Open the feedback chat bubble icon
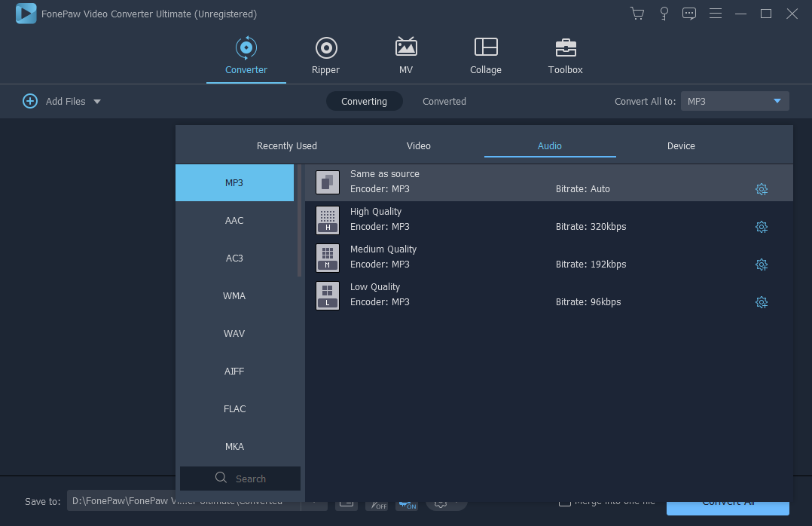Screen dimensions: 812x526 coord(689,14)
